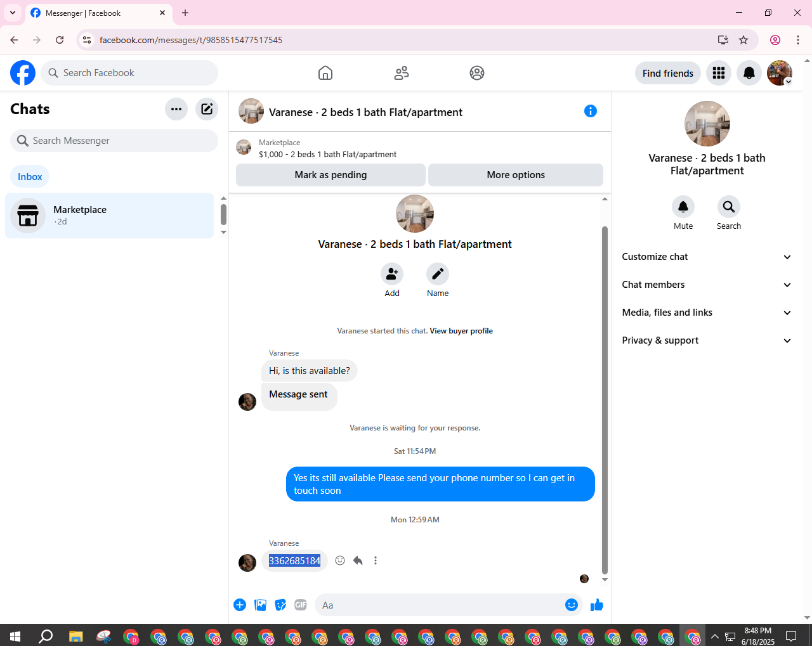The height and width of the screenshot is (646, 812).
Task: Toggle the conversation information panel icon
Action: [x=591, y=111]
